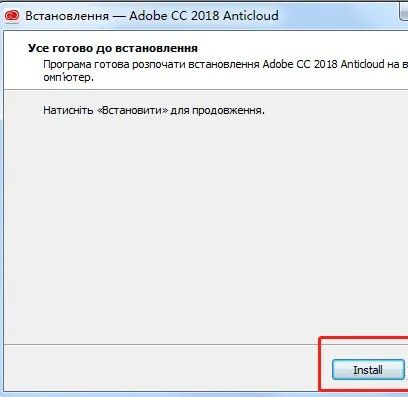This screenshot has width=408, height=397.
Task: Click the horizontal separator line above the Install button
Action: tap(161, 344)
